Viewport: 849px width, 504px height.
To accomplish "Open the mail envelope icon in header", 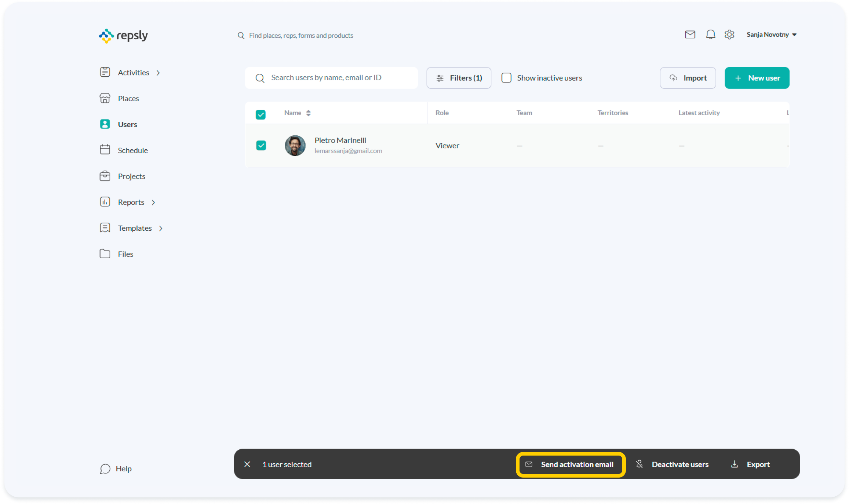I will 690,34.
